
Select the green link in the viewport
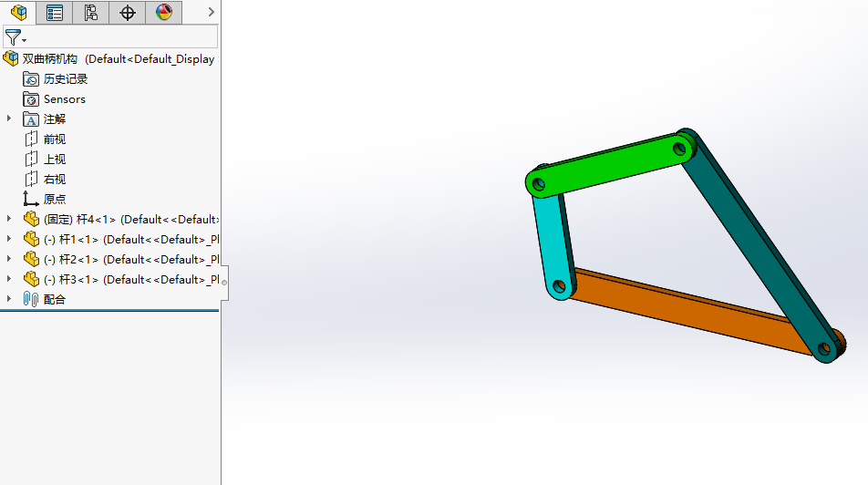click(609, 164)
